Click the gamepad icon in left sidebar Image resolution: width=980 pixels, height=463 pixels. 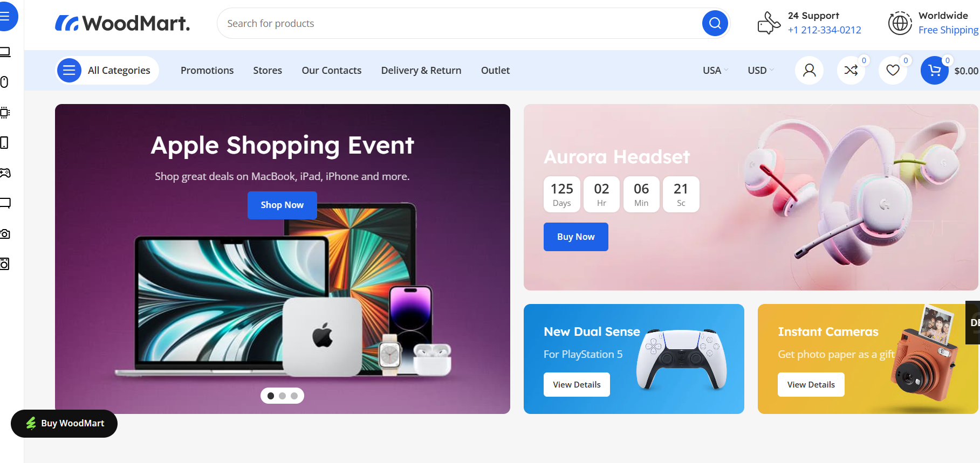5,173
